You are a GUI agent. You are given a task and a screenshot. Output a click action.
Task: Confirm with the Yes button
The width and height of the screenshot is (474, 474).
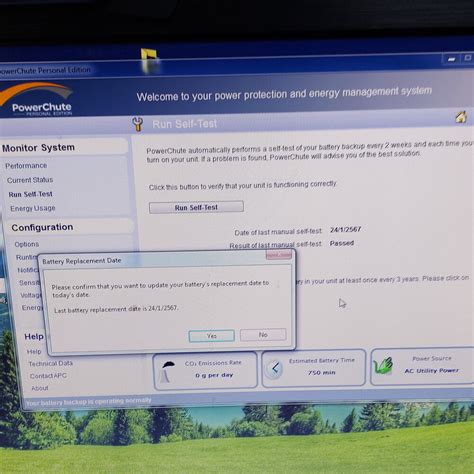212,336
